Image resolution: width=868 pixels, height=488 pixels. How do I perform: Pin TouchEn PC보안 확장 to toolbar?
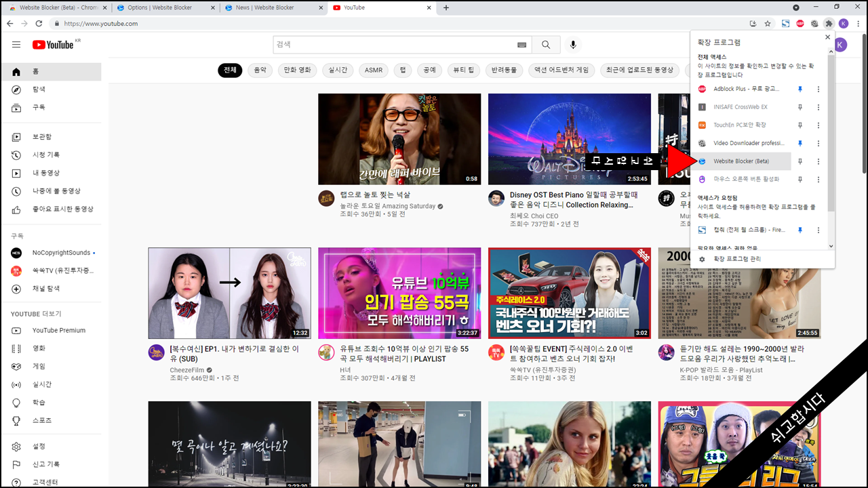(800, 125)
